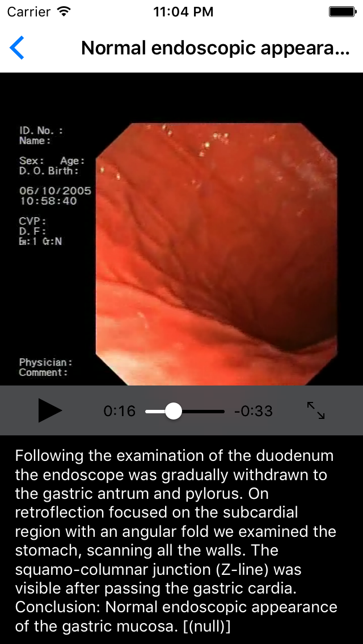Tap the Wi-Fi icon in status bar

(x=64, y=11)
